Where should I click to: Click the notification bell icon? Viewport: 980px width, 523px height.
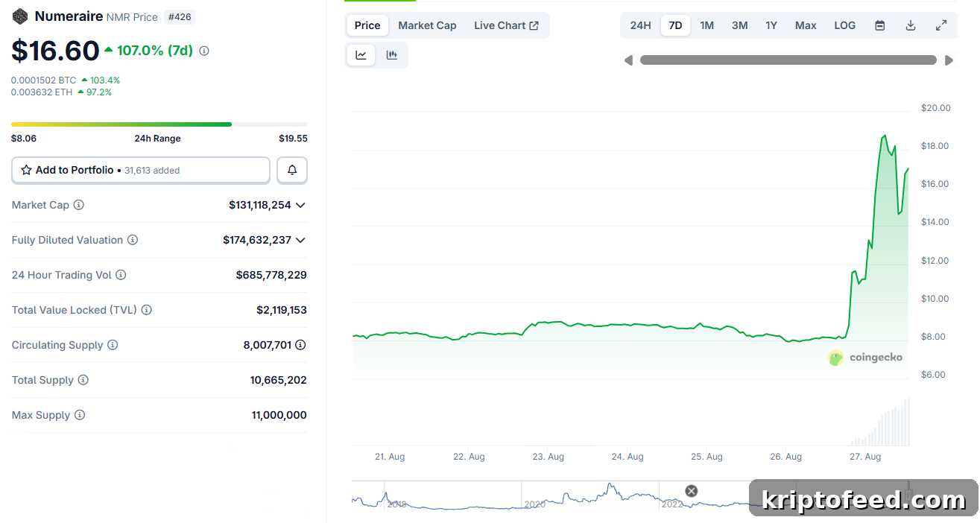[x=292, y=171]
